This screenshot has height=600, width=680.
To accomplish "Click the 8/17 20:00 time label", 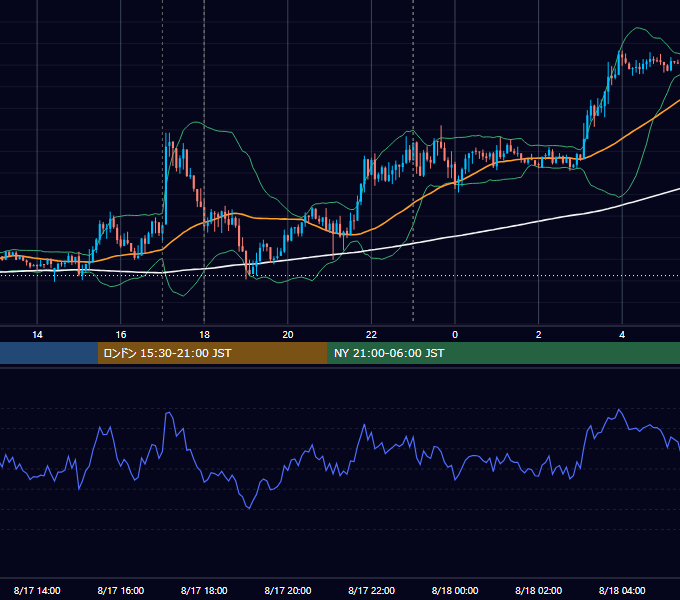I will [x=288, y=590].
